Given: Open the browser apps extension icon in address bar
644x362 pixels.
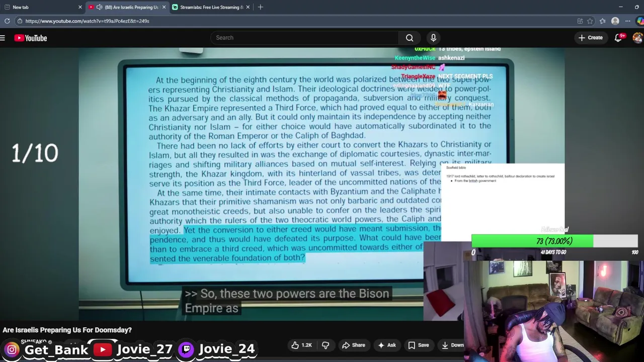Looking at the screenshot, I should pos(580,21).
